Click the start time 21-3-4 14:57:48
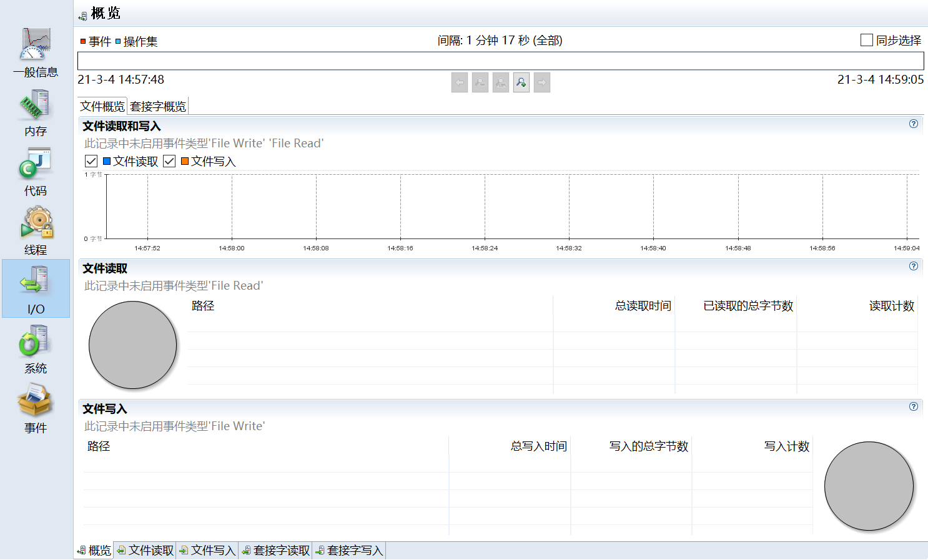This screenshot has width=928, height=560. (x=121, y=80)
